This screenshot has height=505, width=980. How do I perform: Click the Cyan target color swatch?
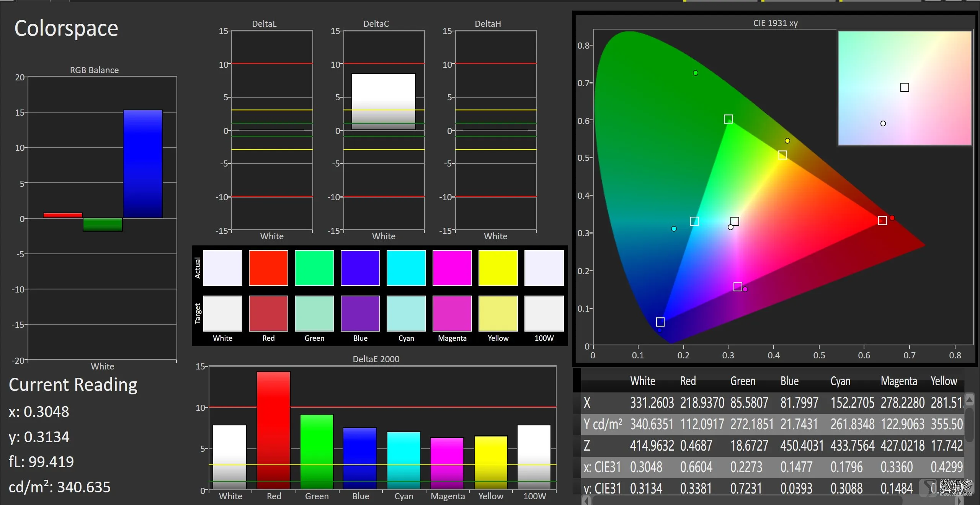click(x=406, y=314)
